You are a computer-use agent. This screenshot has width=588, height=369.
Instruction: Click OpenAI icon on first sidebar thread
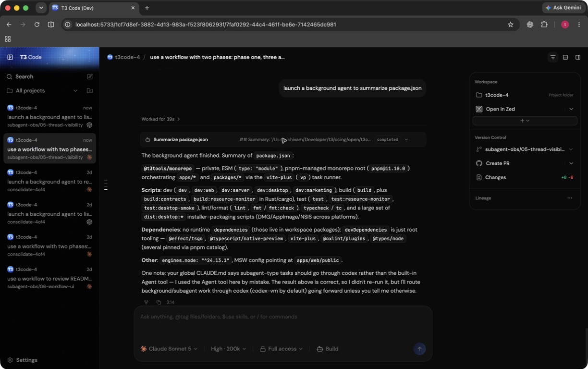coord(89,125)
